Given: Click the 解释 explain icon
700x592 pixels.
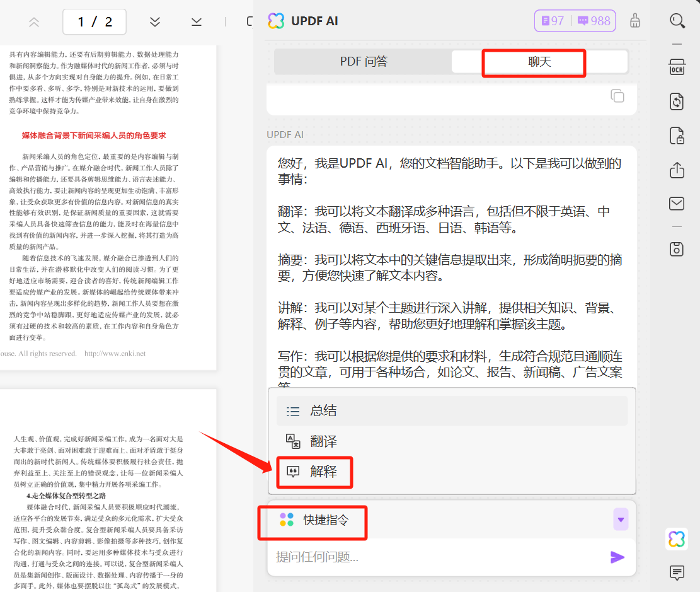Looking at the screenshot, I should [293, 472].
